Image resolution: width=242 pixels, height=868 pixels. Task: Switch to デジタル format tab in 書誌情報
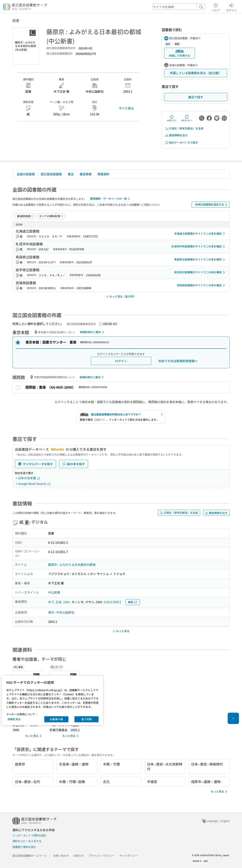(x=36, y=522)
